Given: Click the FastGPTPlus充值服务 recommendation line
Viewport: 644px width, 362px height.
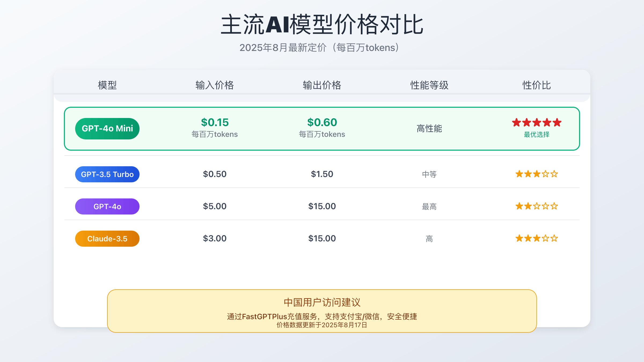Looking at the screenshot, I should (322, 317).
